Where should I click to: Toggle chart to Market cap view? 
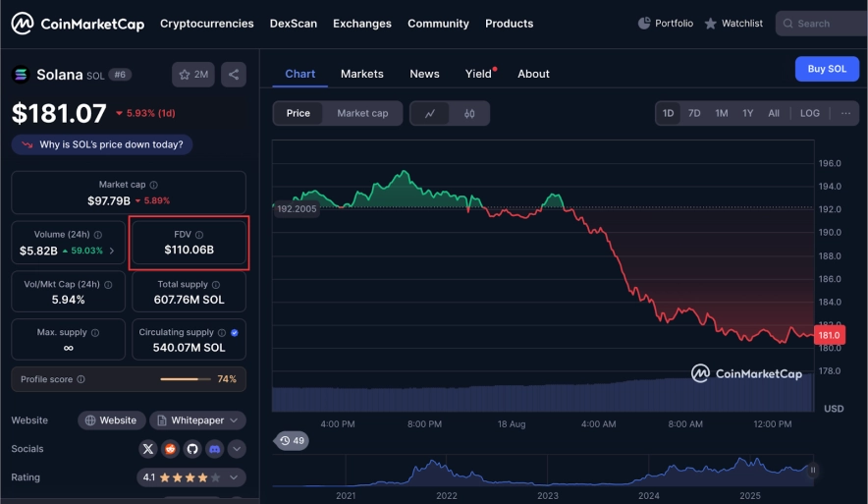tap(362, 113)
